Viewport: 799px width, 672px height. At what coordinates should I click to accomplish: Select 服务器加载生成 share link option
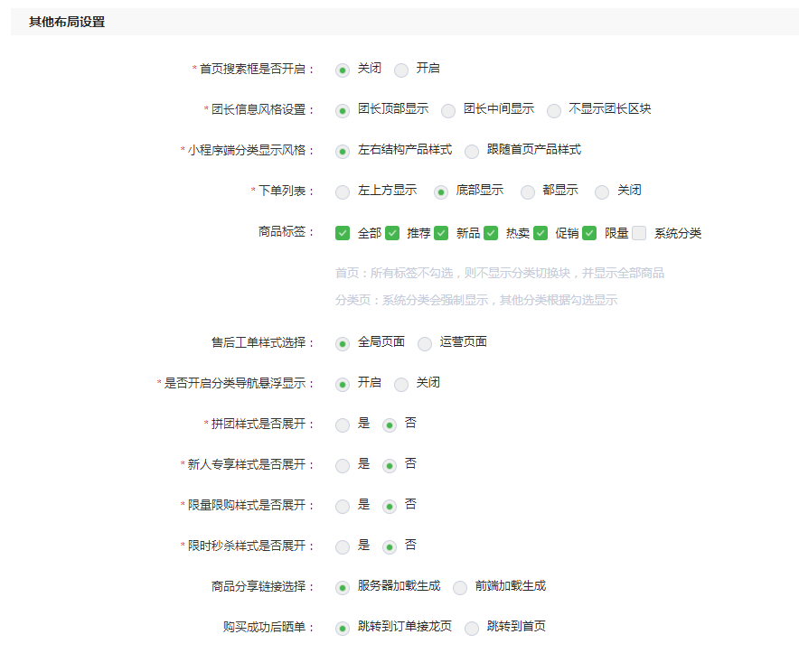[x=343, y=588]
